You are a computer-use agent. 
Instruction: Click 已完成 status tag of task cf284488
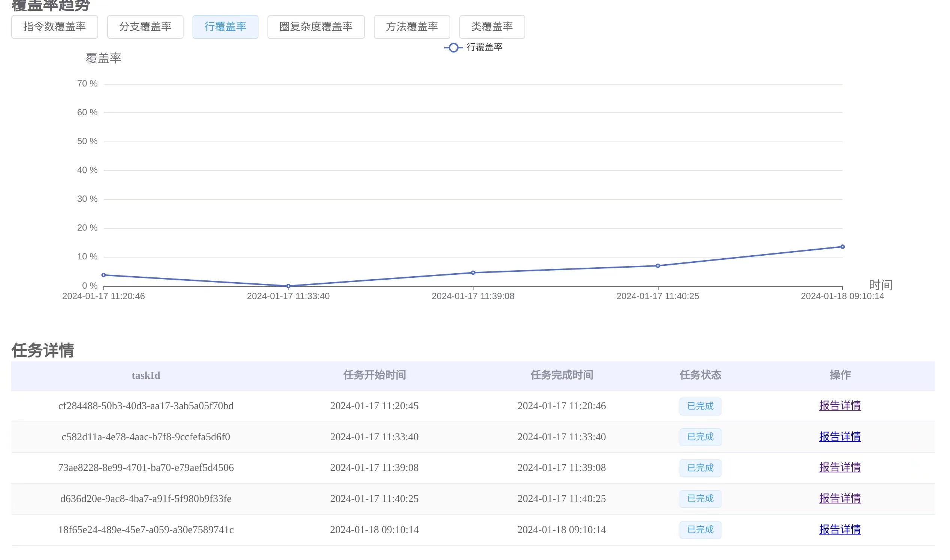tap(701, 407)
